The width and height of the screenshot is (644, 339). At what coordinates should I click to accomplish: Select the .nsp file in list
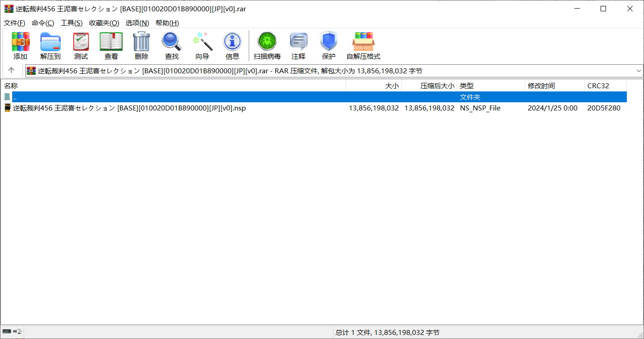pos(129,108)
